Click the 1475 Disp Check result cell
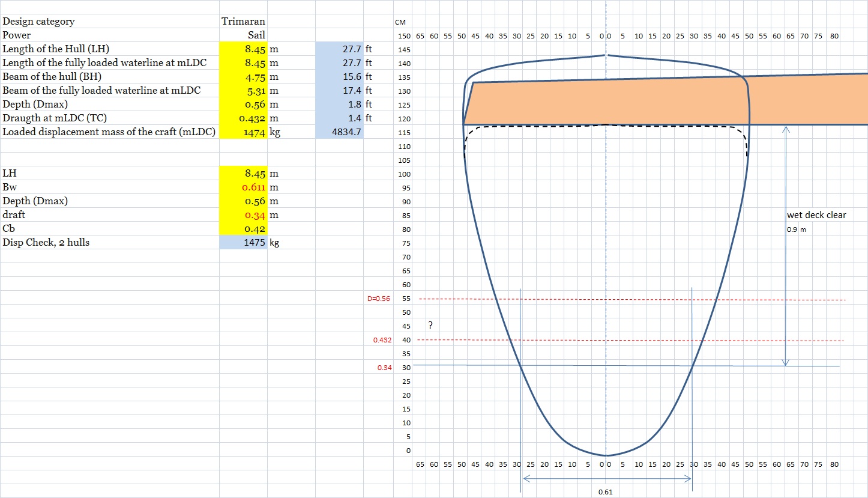 point(243,243)
